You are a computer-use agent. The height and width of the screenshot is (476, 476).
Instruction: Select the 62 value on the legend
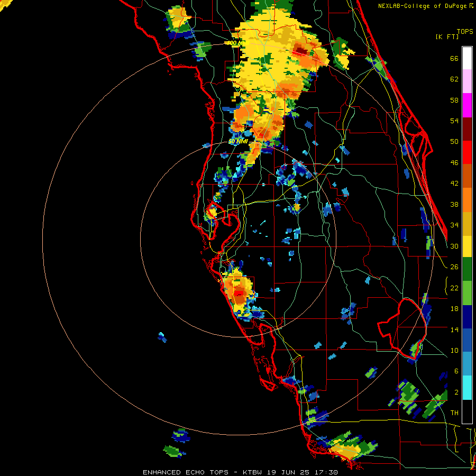click(454, 79)
